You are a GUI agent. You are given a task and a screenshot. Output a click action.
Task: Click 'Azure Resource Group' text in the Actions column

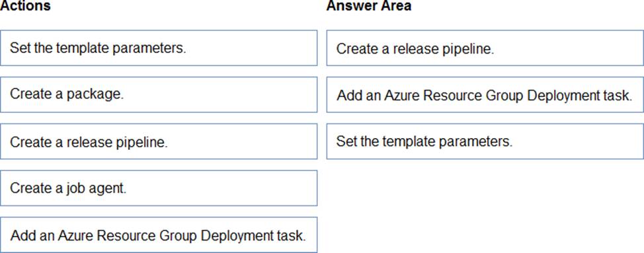point(128,236)
